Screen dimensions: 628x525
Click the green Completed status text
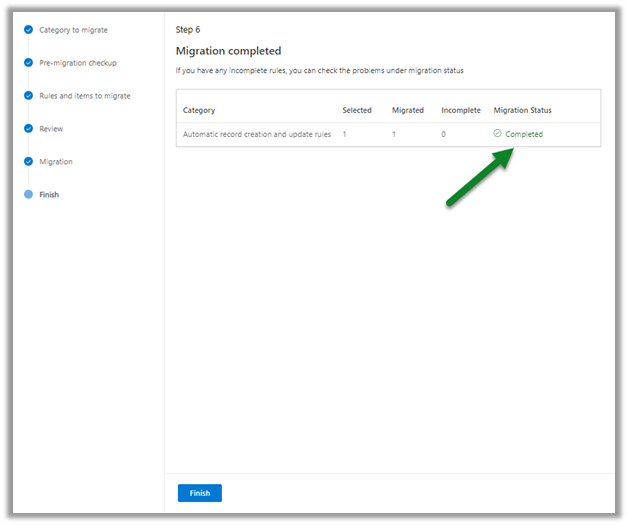tap(524, 134)
